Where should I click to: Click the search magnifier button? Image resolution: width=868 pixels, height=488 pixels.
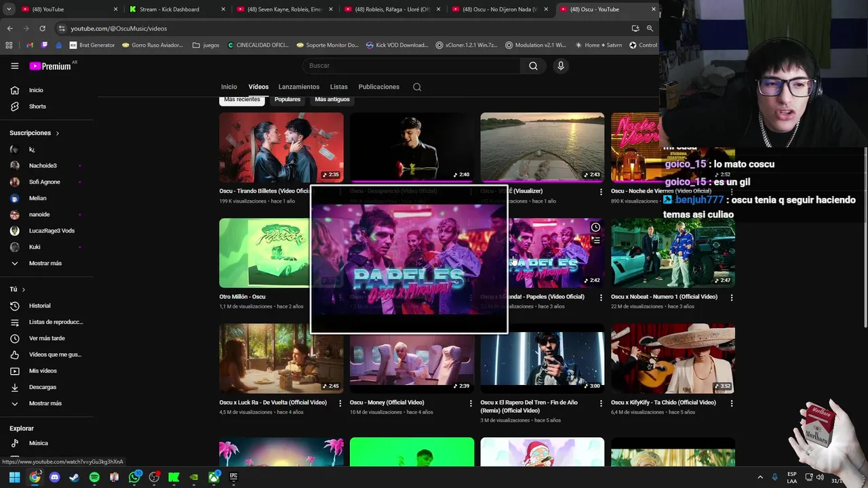[533, 66]
